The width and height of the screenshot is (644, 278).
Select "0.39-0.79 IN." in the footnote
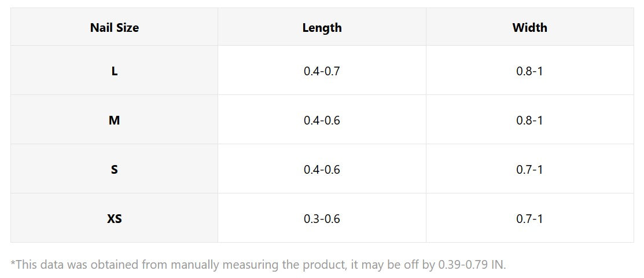472,265
